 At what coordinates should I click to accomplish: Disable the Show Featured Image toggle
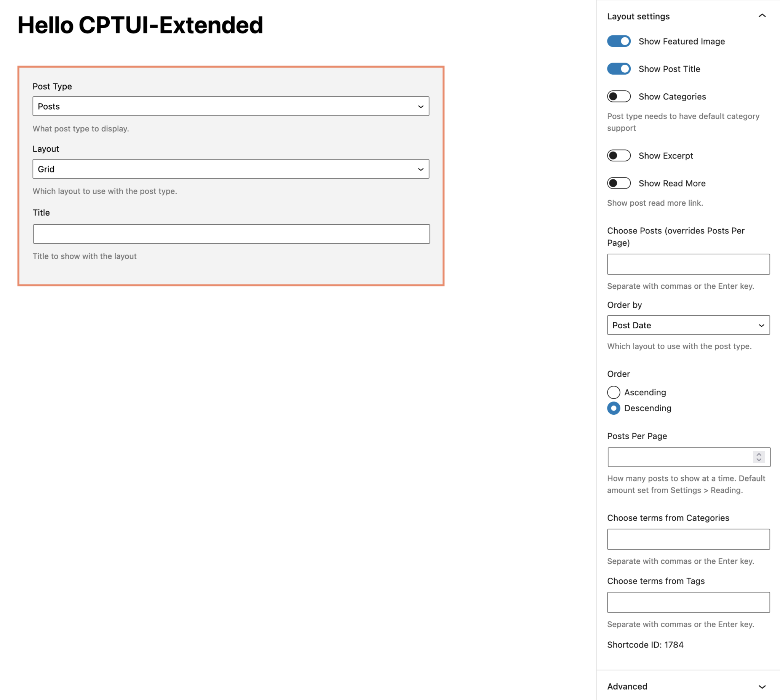[619, 41]
